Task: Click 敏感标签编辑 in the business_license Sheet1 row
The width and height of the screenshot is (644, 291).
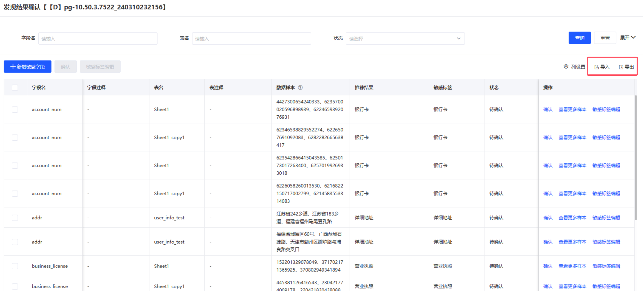Action: (606, 266)
